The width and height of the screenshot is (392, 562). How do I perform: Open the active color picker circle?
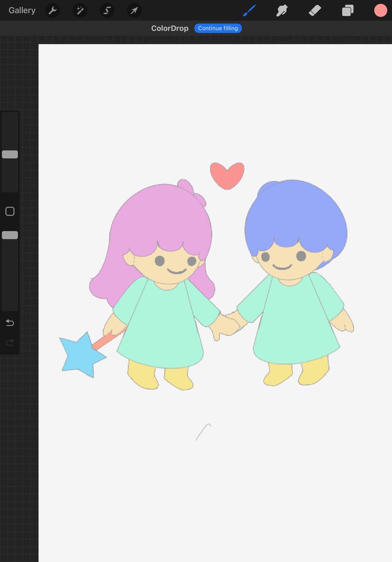(380, 10)
